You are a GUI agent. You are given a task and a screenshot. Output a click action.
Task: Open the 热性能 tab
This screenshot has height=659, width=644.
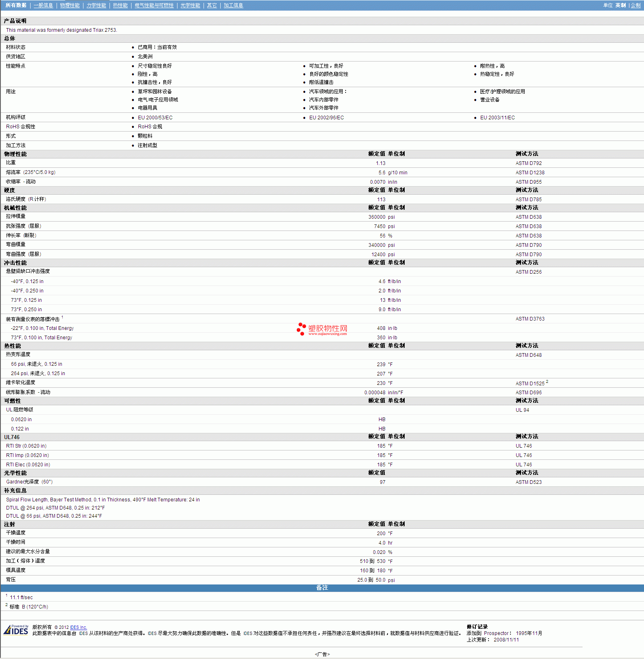[x=120, y=5]
